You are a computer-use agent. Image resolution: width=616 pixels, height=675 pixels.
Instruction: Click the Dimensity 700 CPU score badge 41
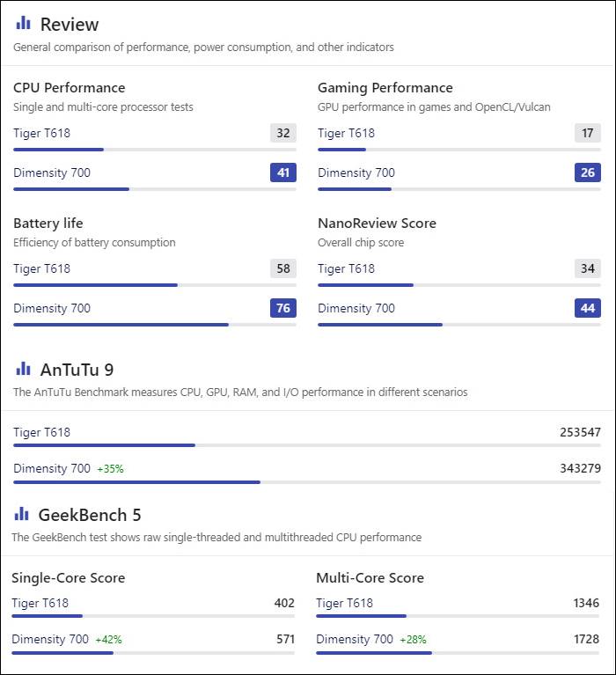pos(282,172)
